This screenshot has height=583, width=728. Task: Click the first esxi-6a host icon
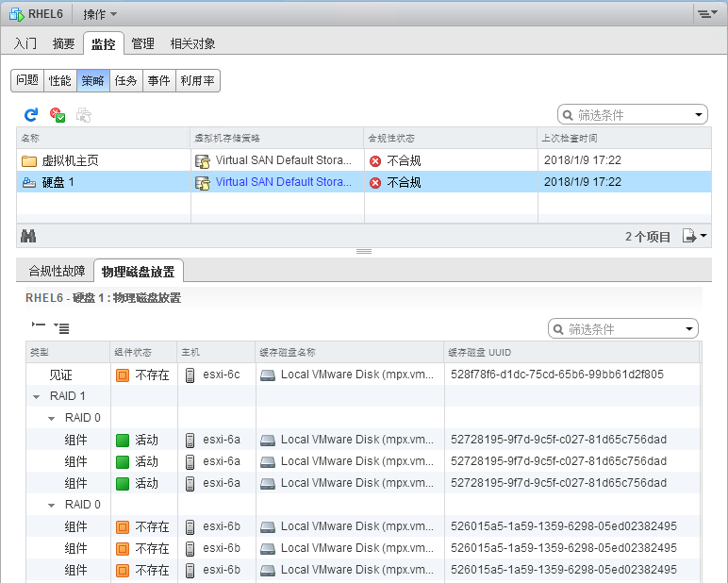tap(190, 440)
